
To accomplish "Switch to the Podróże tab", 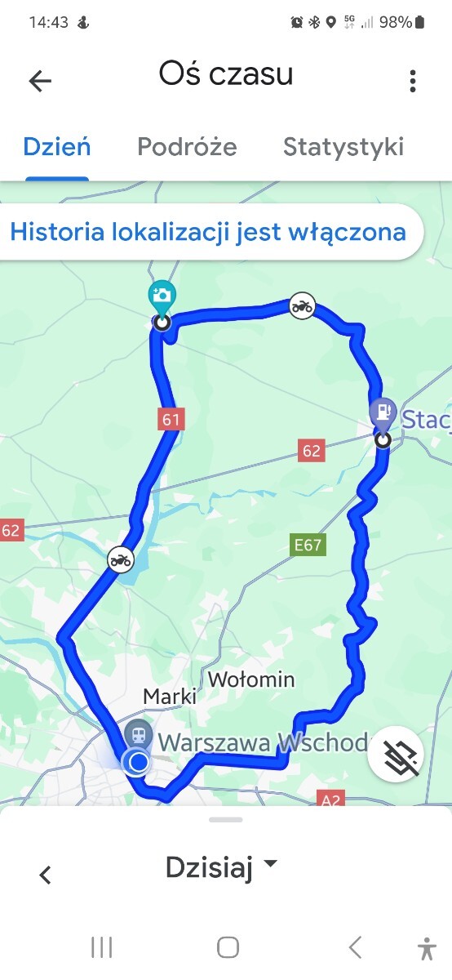I will click(x=187, y=147).
